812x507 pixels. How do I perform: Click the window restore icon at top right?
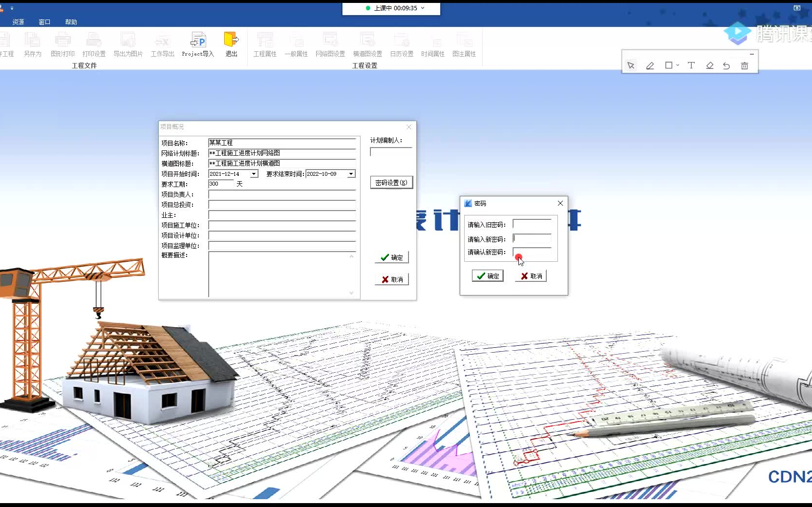pyautogui.click(x=797, y=8)
